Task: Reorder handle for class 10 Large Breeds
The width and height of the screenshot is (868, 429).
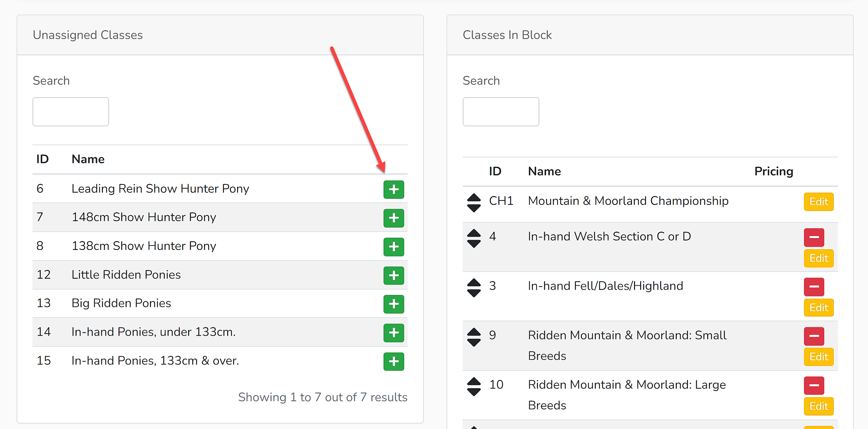Action: point(474,386)
